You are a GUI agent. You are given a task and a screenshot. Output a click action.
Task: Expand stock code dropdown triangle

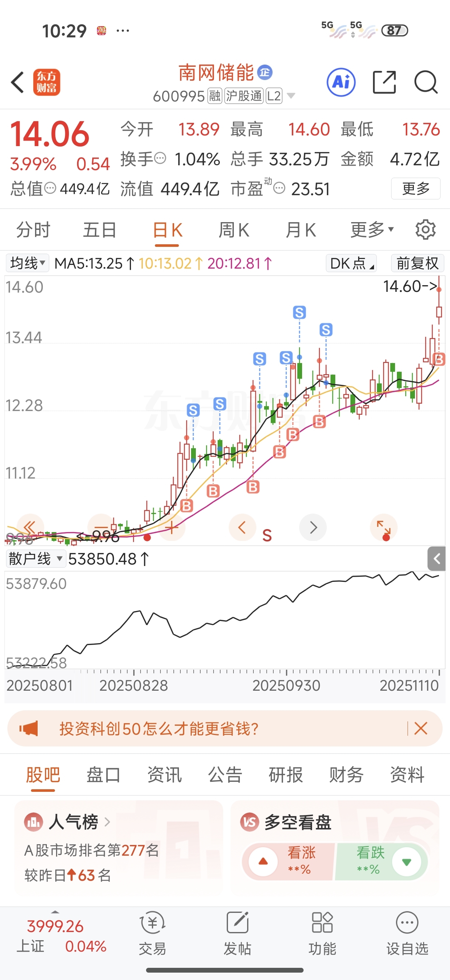click(x=291, y=96)
